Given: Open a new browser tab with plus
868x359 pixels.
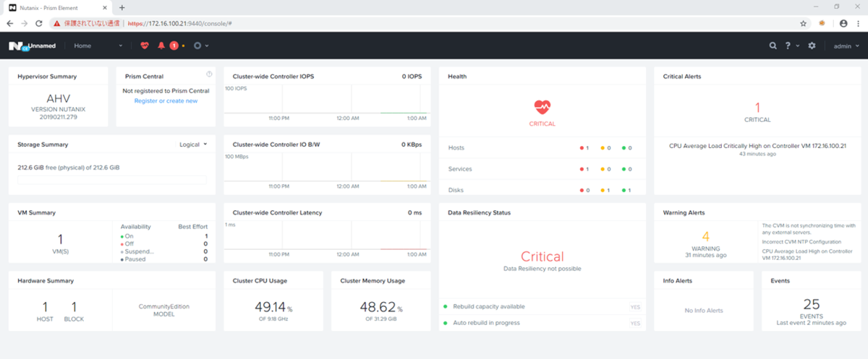Looking at the screenshot, I should pyautogui.click(x=122, y=7).
